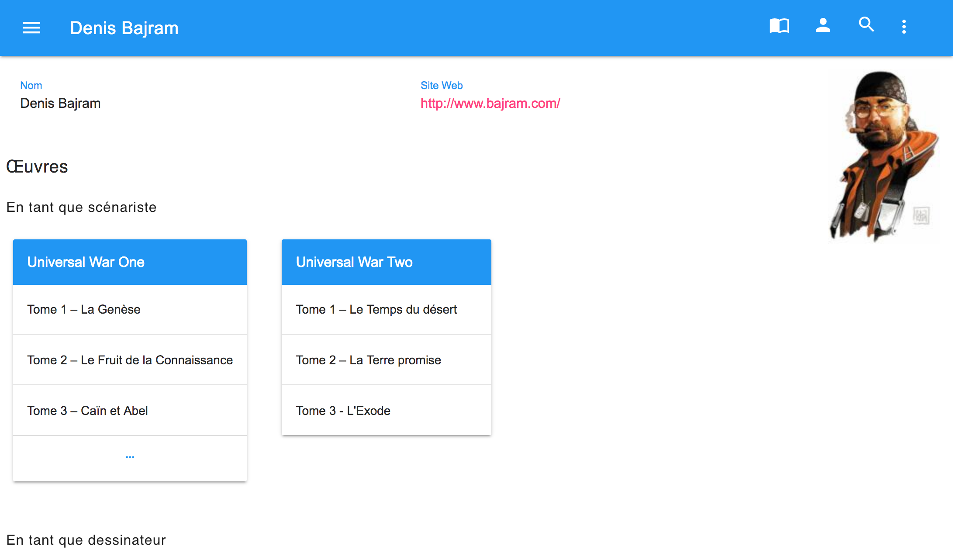The width and height of the screenshot is (953, 560).
Task: Click the Denis Bajram page title
Action: coord(124,28)
